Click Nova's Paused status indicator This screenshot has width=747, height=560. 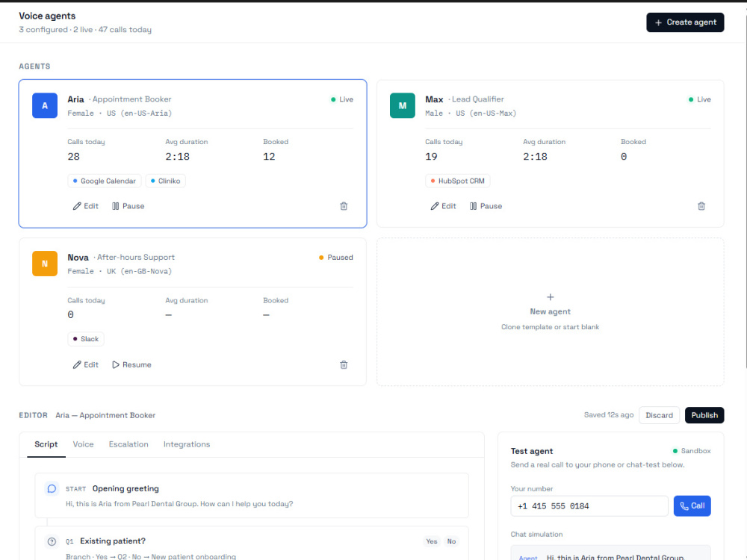point(336,258)
